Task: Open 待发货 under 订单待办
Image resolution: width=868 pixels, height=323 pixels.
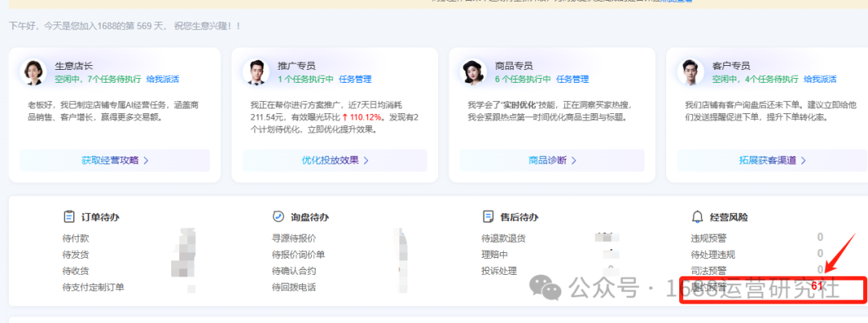Action: click(76, 255)
